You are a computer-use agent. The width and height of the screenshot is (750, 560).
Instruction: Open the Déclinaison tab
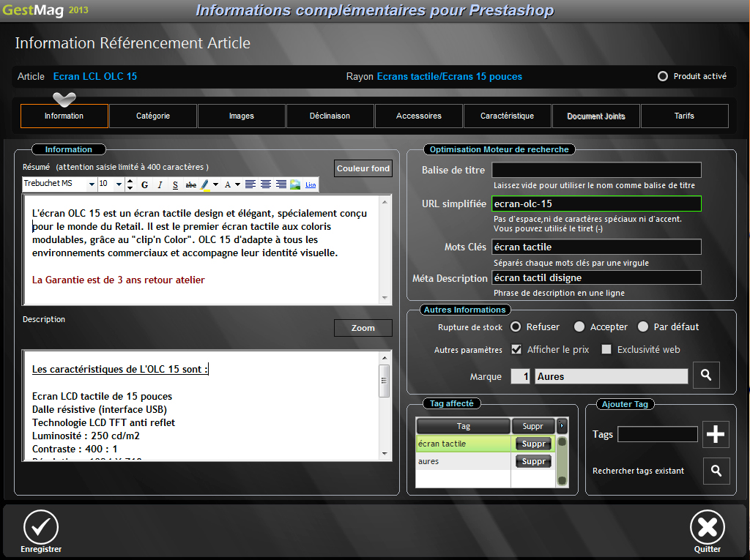[330, 116]
